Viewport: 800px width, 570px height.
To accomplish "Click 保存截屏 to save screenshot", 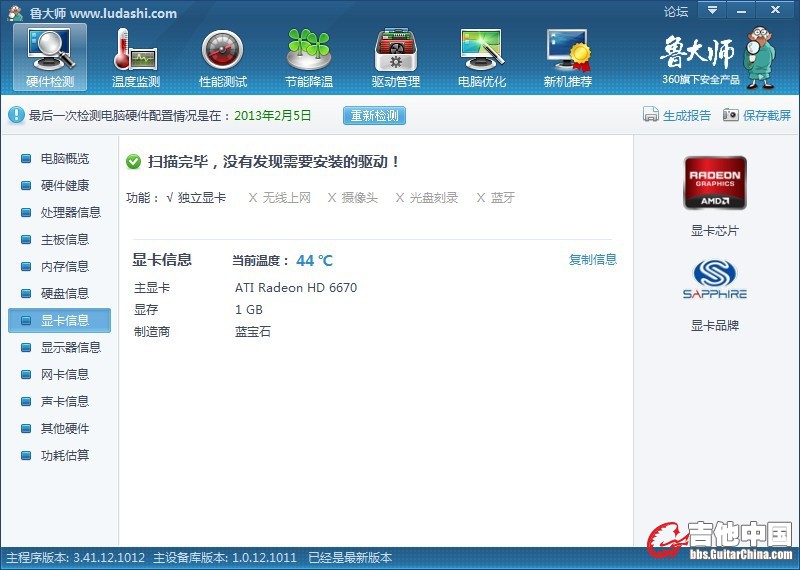I will tap(757, 116).
